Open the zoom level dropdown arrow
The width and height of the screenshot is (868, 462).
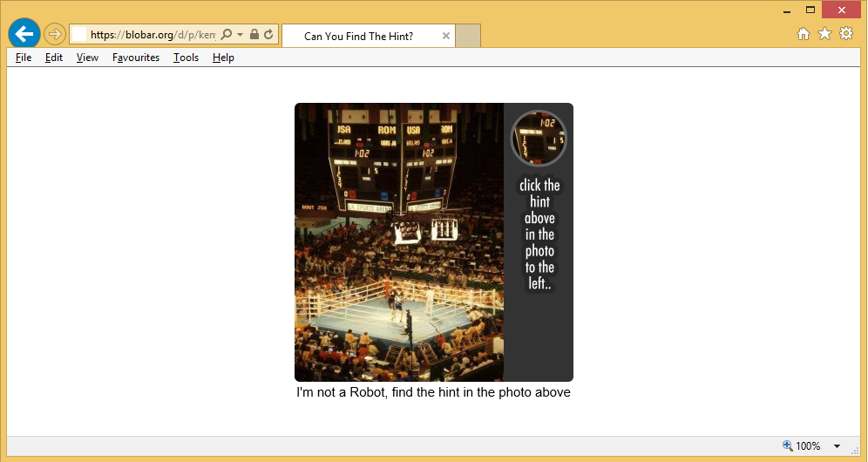(837, 446)
